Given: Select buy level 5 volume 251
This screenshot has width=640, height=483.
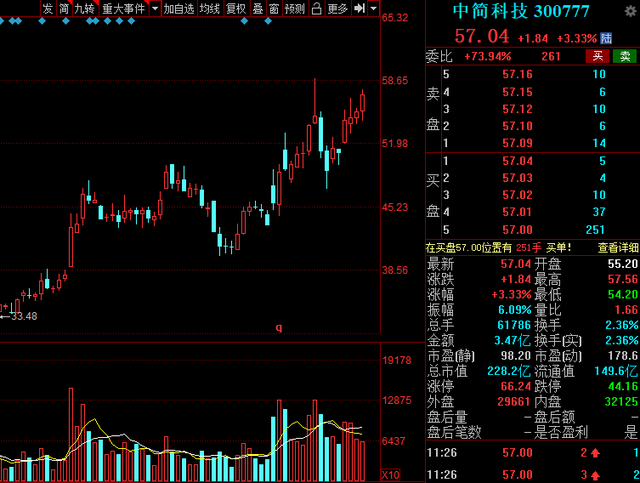Looking at the screenshot, I should 595,230.
